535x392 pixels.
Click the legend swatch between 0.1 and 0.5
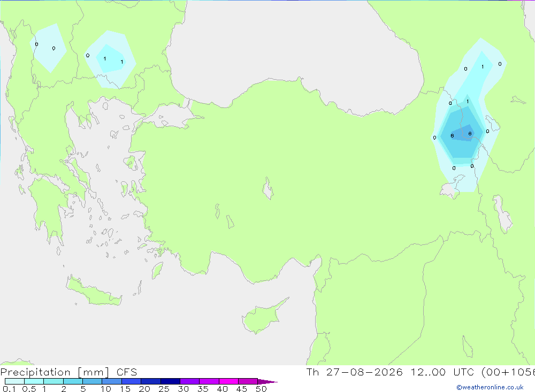point(14,381)
